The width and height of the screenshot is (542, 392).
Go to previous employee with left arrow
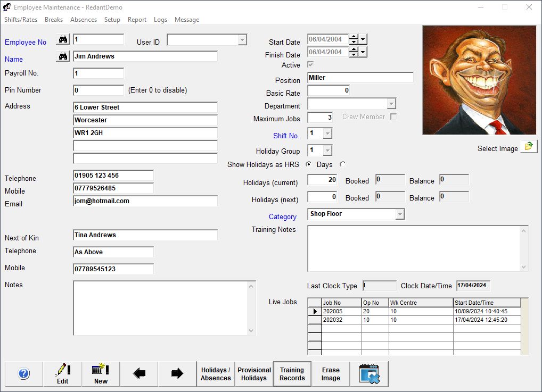[x=139, y=374]
